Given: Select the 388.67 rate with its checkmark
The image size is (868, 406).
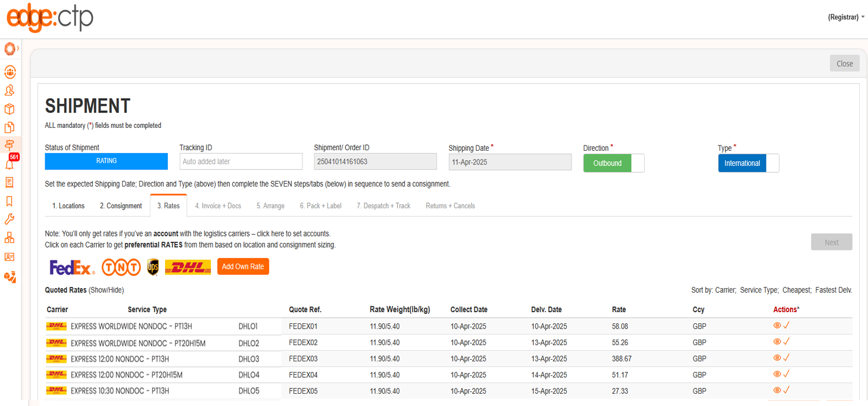Looking at the screenshot, I should coord(786,357).
